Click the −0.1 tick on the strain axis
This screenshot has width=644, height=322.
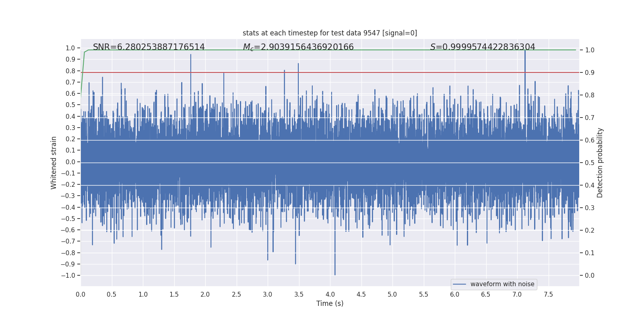click(68, 173)
